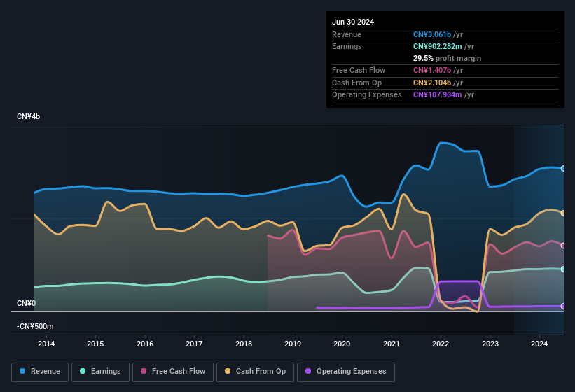575x392 pixels.
Task: Click the Revenue row label in tooltip
Action: point(347,34)
